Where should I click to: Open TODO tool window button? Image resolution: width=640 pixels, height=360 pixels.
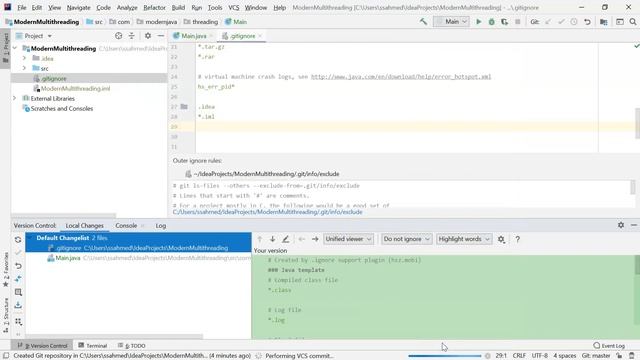(x=131, y=345)
